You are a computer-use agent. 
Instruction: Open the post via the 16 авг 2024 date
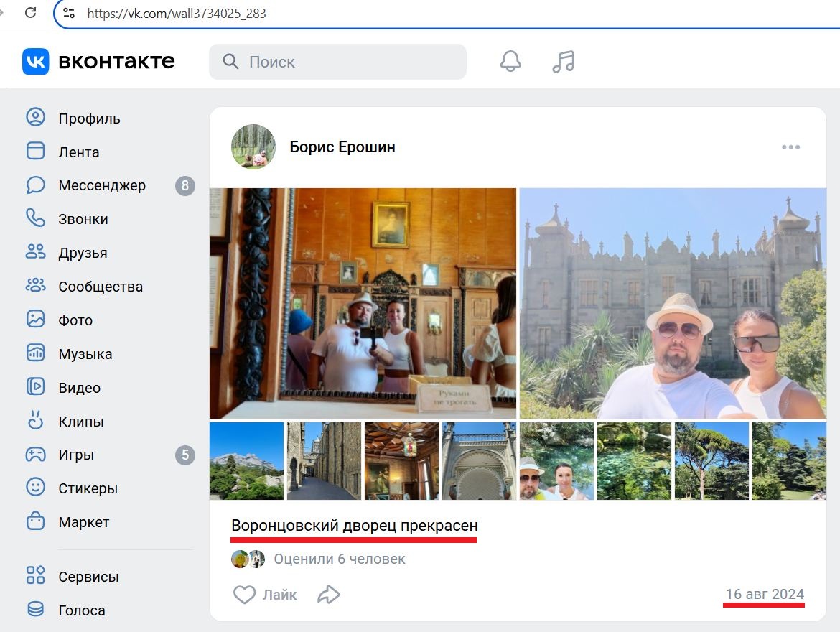[x=764, y=594]
